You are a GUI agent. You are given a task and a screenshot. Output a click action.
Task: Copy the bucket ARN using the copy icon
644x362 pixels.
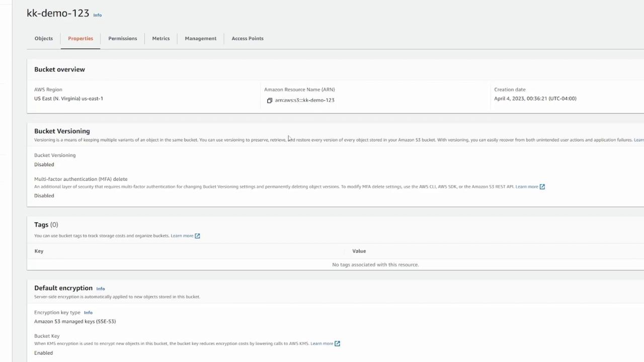coord(270,101)
